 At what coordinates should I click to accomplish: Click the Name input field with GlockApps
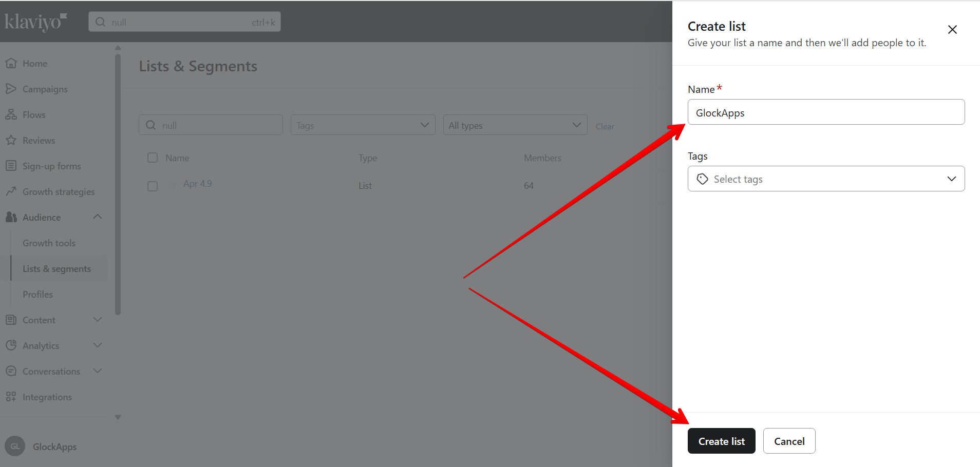click(826, 112)
